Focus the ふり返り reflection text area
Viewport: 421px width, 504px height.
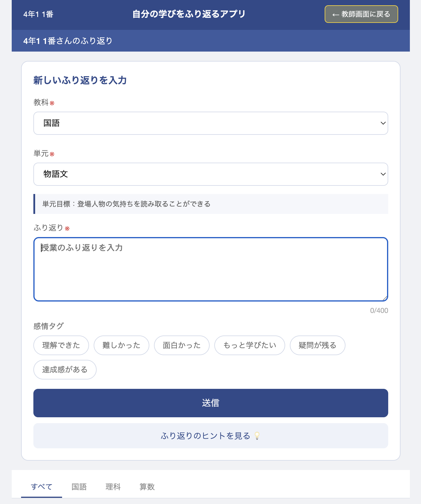[x=211, y=269]
